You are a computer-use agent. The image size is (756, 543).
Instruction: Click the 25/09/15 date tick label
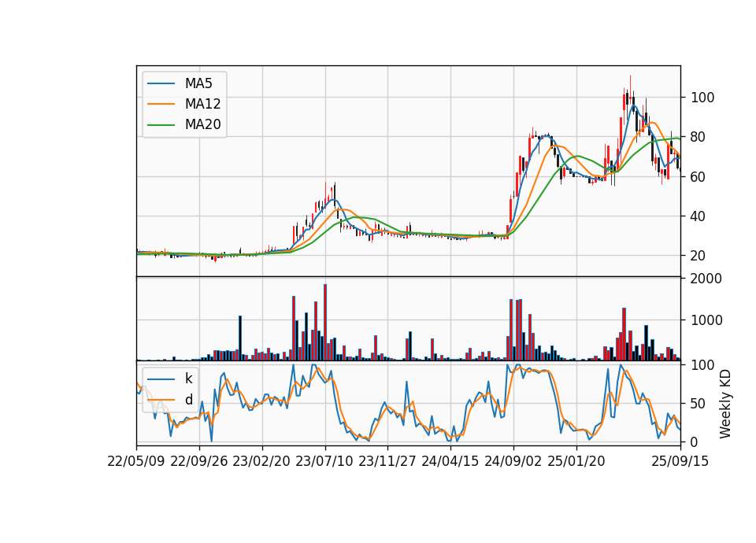(x=680, y=461)
